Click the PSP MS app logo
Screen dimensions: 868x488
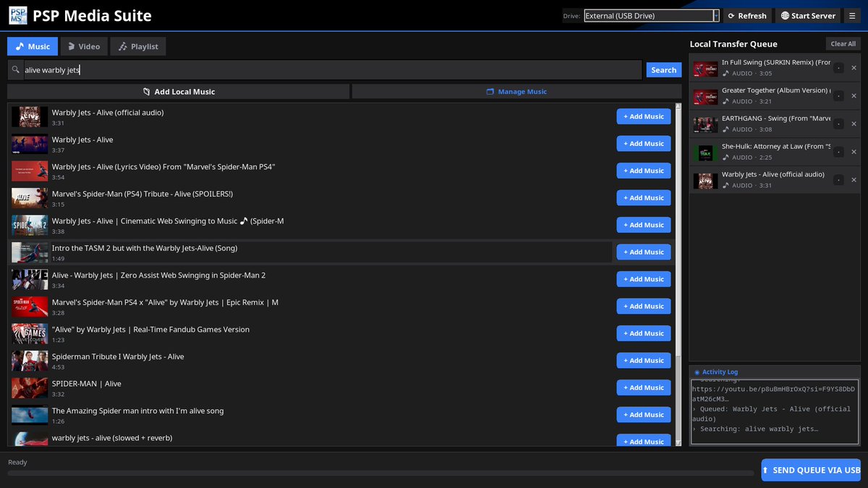17,15
